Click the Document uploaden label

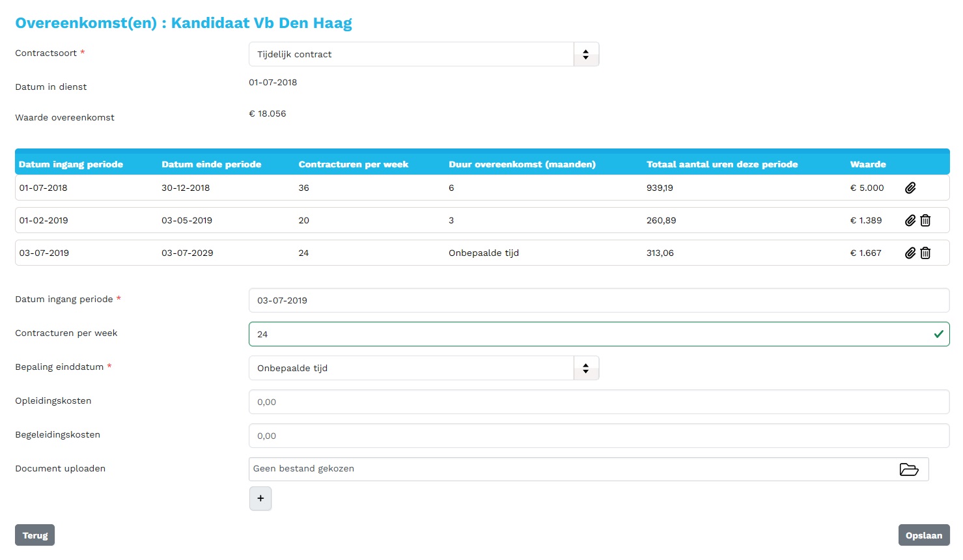click(x=60, y=468)
